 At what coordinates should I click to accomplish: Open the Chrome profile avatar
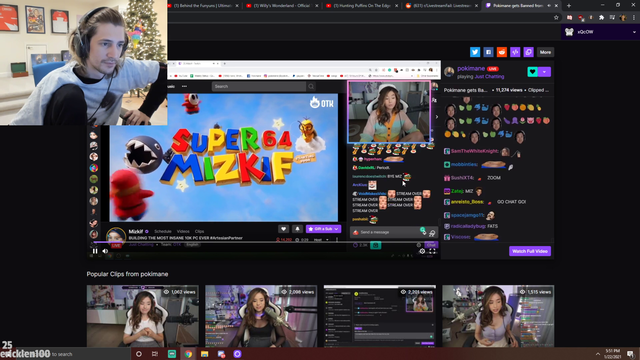[x=623, y=18]
